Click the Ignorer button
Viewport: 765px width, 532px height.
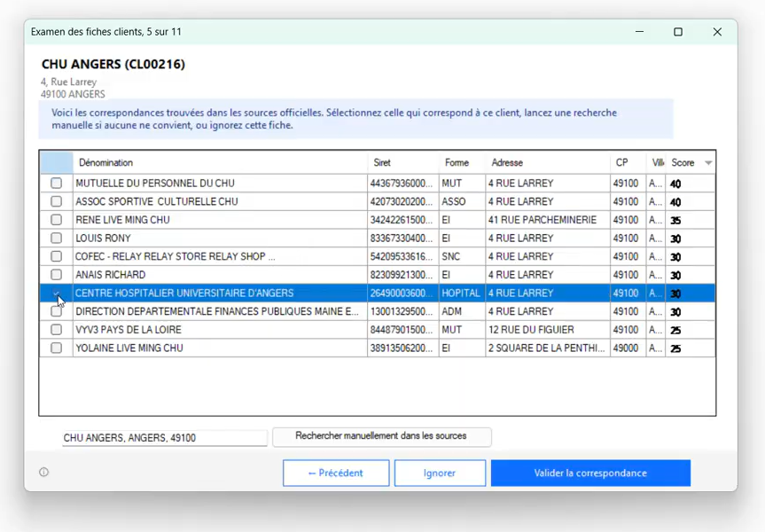click(440, 473)
